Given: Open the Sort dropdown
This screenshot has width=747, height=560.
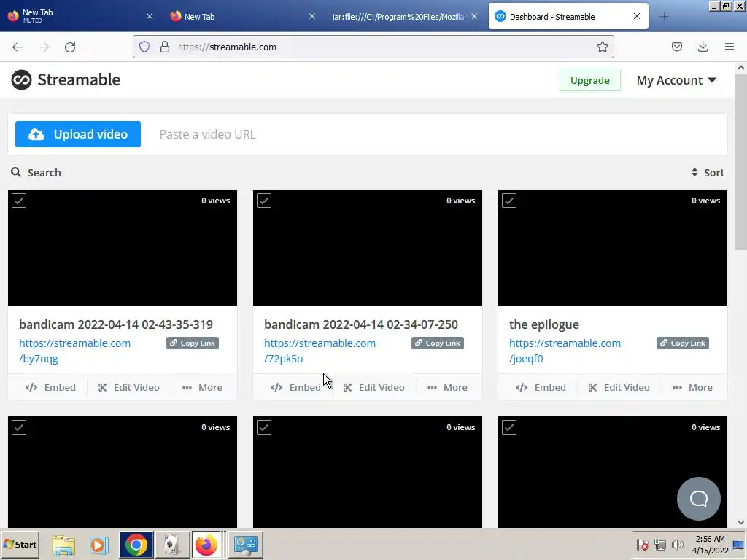Looking at the screenshot, I should [x=708, y=172].
